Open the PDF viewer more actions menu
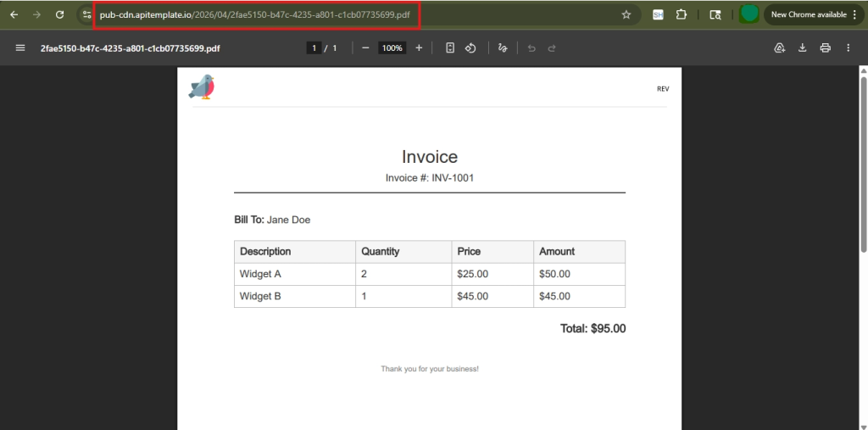Image resolution: width=868 pixels, height=430 pixels. pos(848,48)
